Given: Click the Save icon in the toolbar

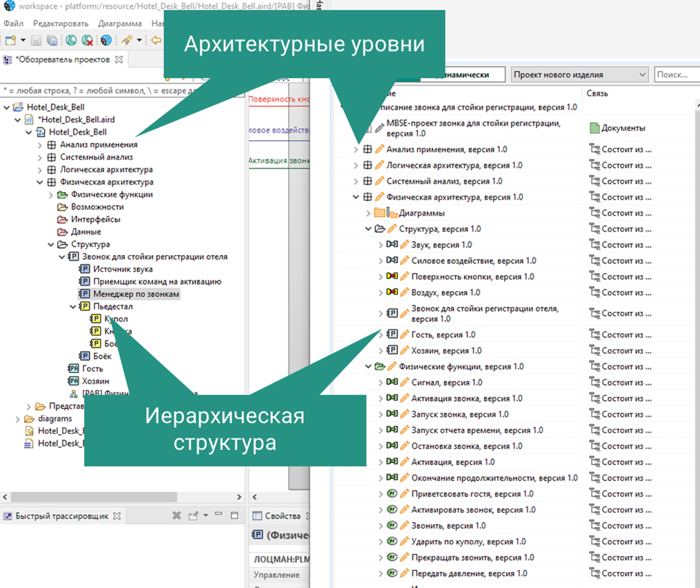Looking at the screenshot, I should 36,41.
